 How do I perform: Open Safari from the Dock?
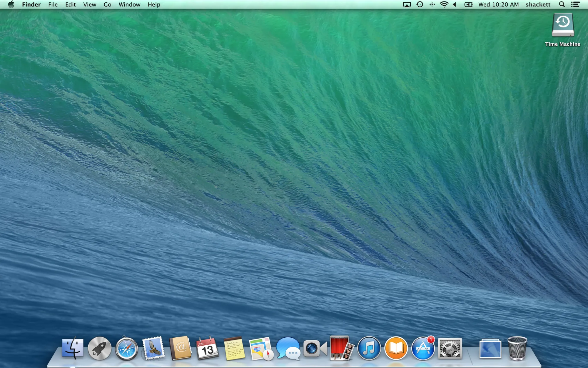pyautogui.click(x=126, y=349)
